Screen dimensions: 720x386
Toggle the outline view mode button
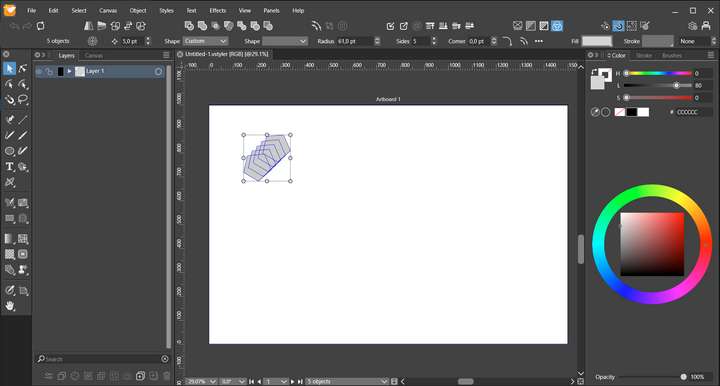[x=518, y=26]
